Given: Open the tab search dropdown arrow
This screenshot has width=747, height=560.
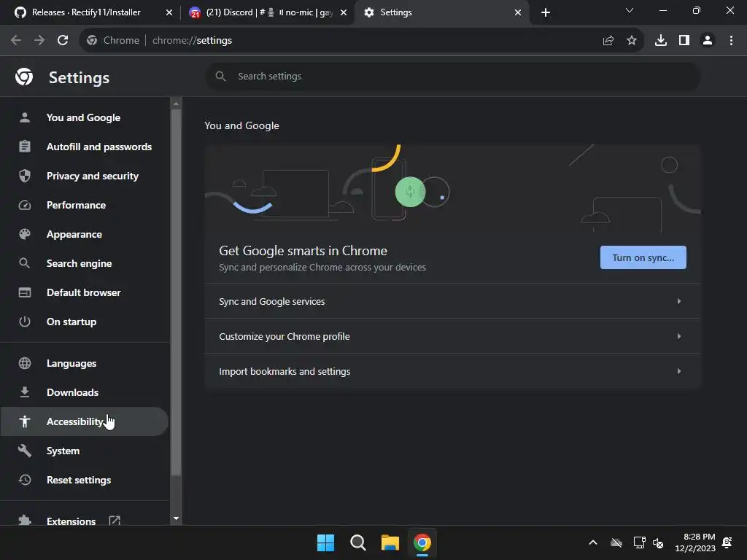Looking at the screenshot, I should (630, 10).
